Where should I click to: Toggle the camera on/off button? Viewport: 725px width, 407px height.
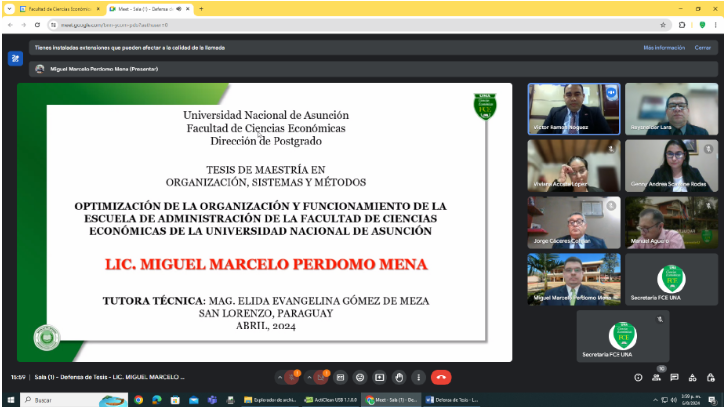coord(321,377)
